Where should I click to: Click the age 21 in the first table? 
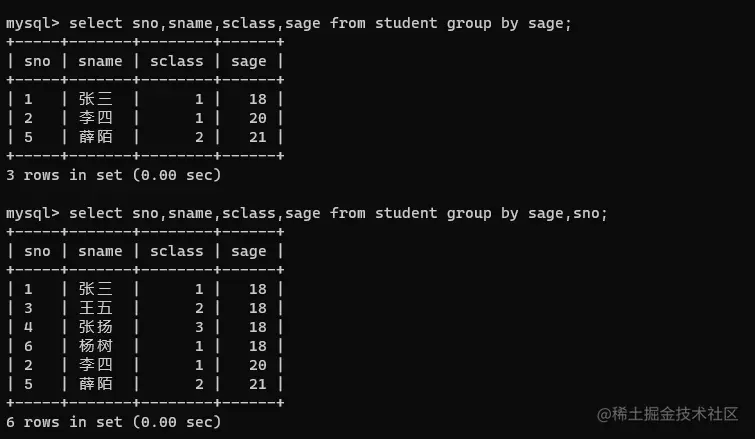click(258, 137)
